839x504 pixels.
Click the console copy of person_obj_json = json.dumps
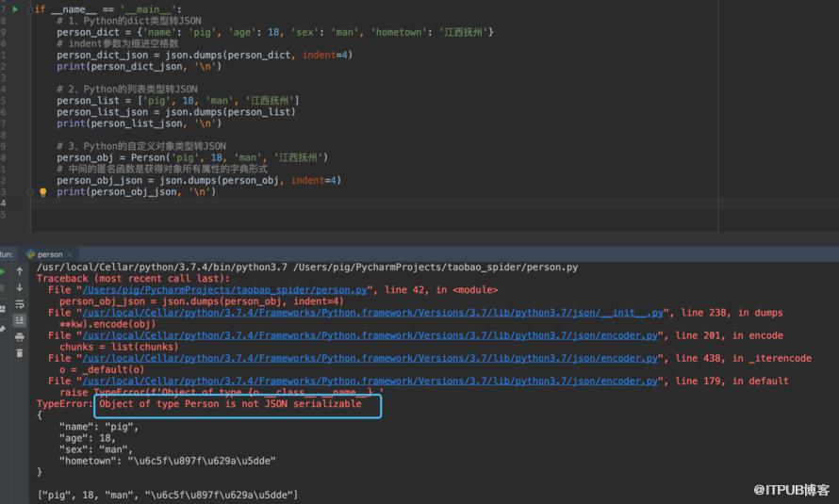point(202,301)
